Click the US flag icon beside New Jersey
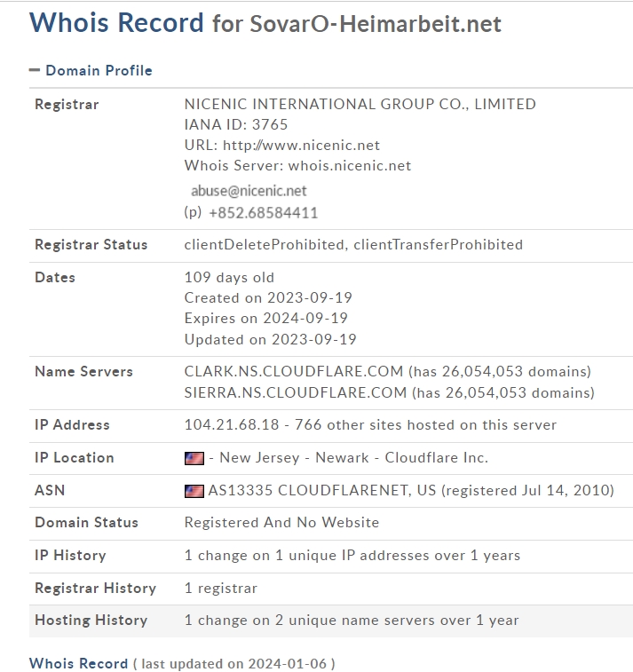Screen dimensions: 633x672 coord(194,458)
